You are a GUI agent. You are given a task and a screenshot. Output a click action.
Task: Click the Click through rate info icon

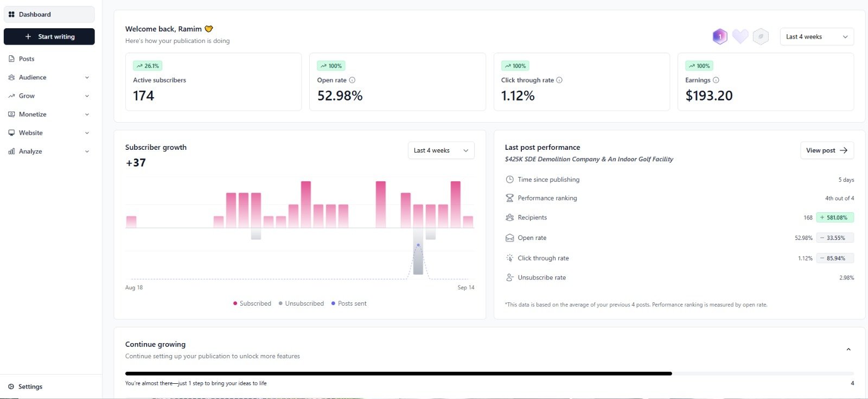tap(559, 80)
